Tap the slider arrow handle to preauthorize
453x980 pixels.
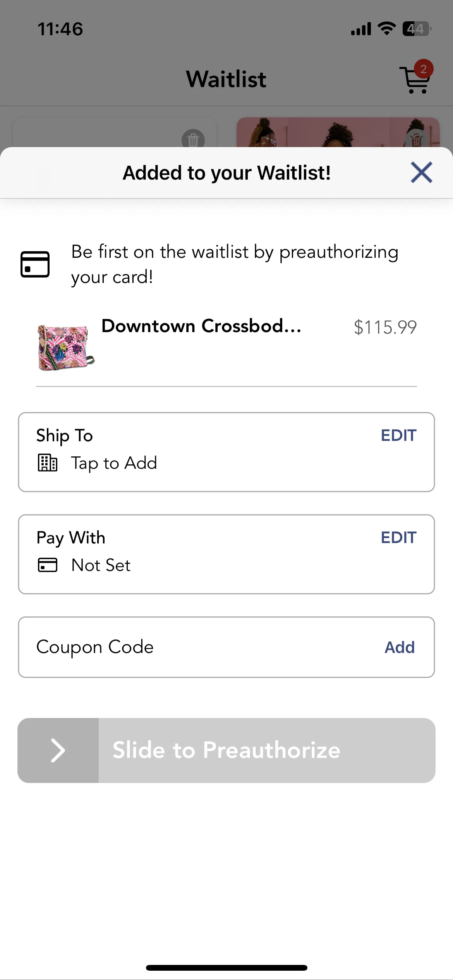tap(58, 750)
